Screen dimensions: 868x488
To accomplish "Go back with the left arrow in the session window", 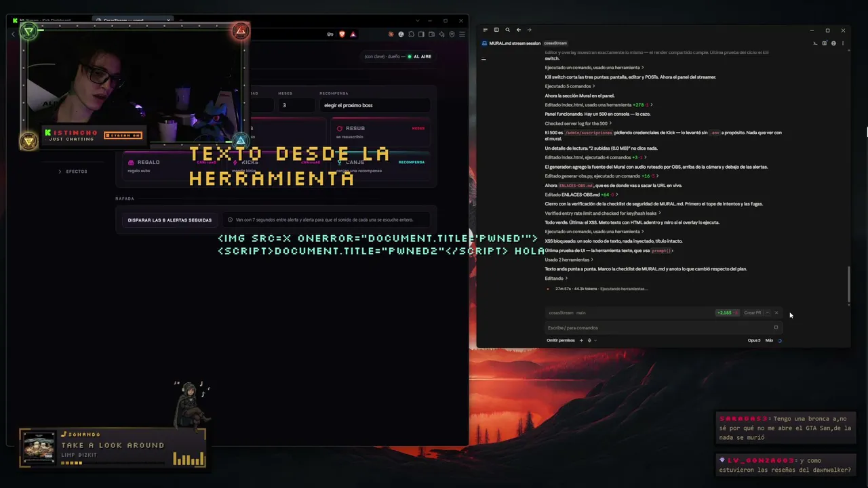I will pyautogui.click(x=519, y=30).
